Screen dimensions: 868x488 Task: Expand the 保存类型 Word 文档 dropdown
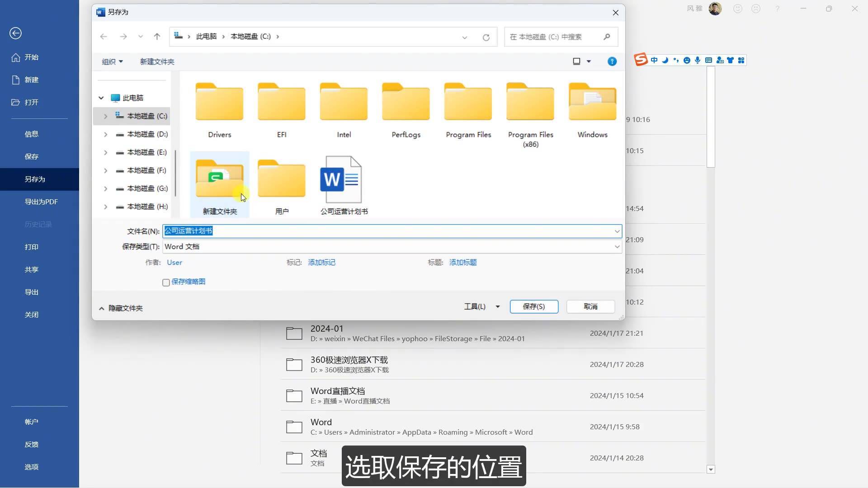pyautogui.click(x=617, y=247)
